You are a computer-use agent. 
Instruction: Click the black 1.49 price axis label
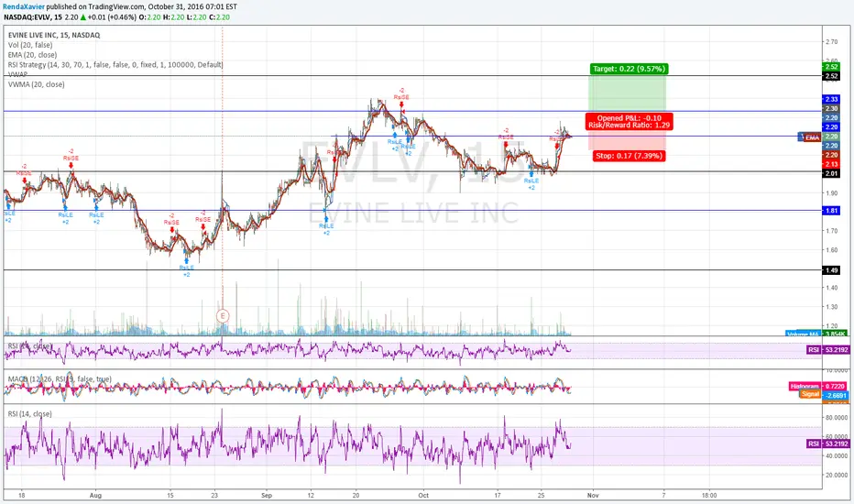831,270
